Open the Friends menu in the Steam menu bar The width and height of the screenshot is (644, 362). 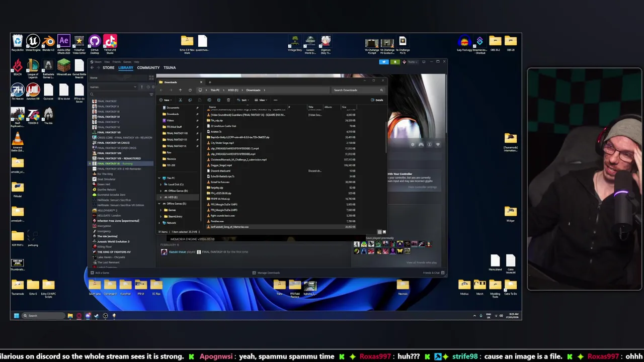(x=116, y=62)
